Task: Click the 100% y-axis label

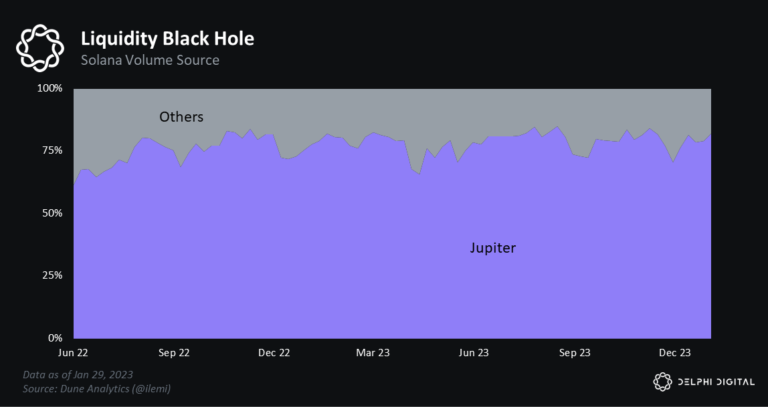Action: click(49, 89)
